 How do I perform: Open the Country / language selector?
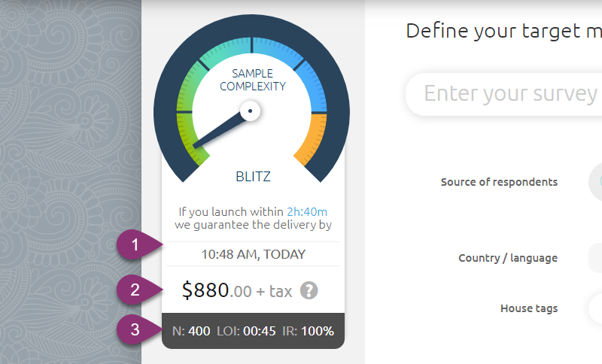tap(595, 258)
